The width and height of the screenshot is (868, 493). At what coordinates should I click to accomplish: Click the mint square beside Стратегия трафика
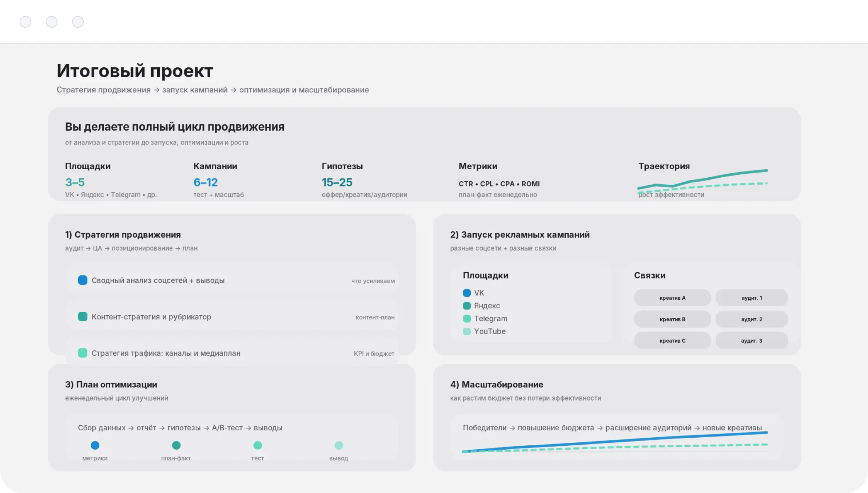click(83, 353)
